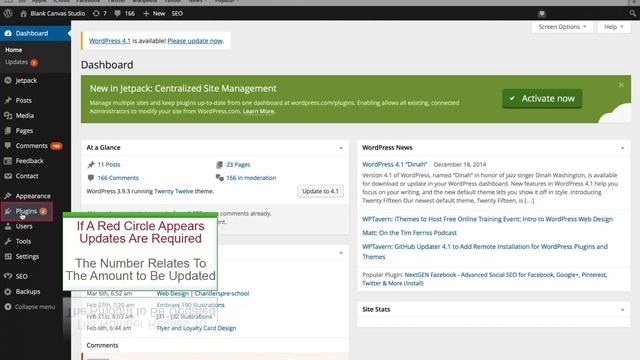Open the NextGEN Facebook plugin link
The image size is (640, 360).
[485, 279]
